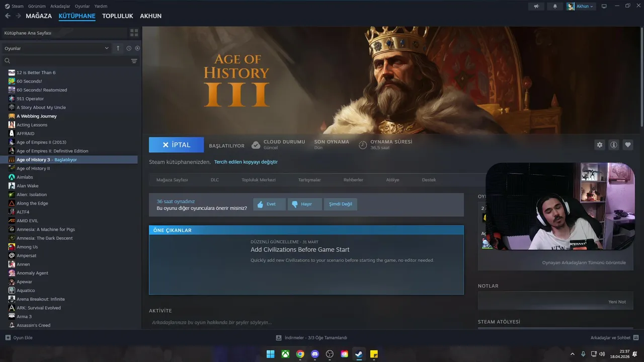The image size is (644, 362).
Task: Click the play time clock icon
Action: point(363,145)
